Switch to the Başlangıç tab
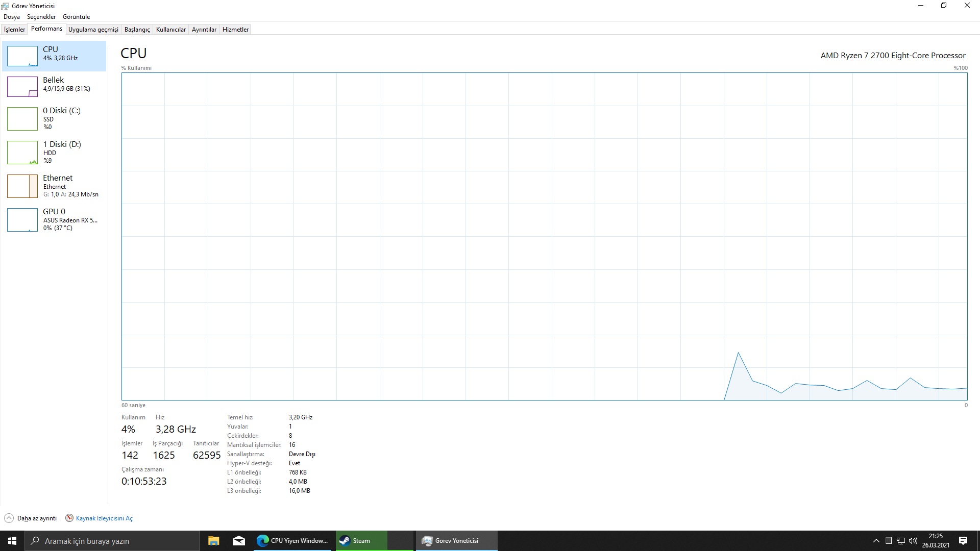This screenshot has width=980, height=551. [137, 30]
